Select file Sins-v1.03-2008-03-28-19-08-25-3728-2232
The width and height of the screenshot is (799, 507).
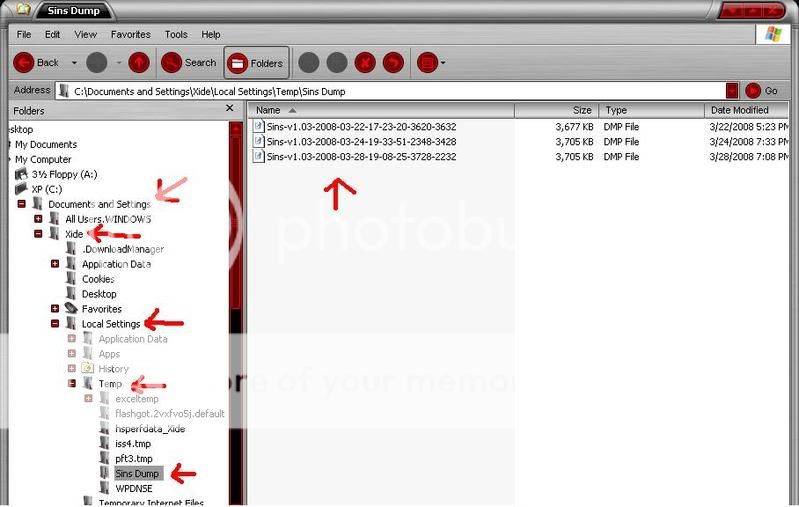tap(361, 156)
